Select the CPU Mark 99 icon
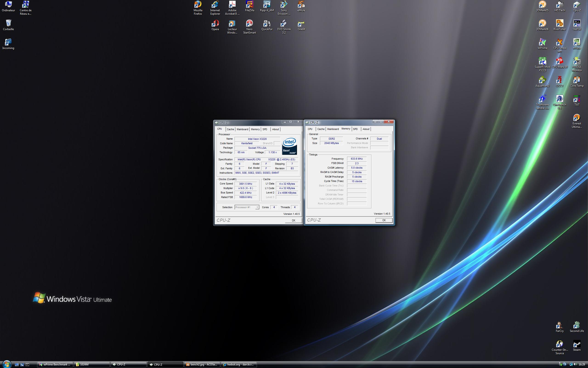Viewport: 588px width, 368px height. pyautogui.click(x=560, y=63)
